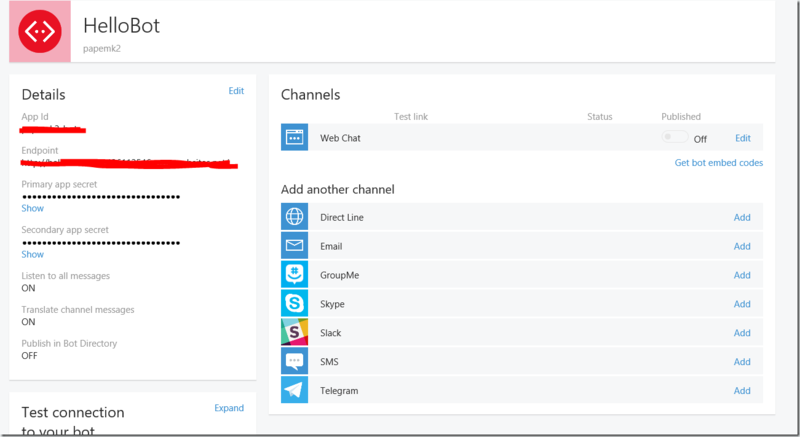Click the Channels heading
This screenshot has width=800, height=437.
pyautogui.click(x=311, y=95)
